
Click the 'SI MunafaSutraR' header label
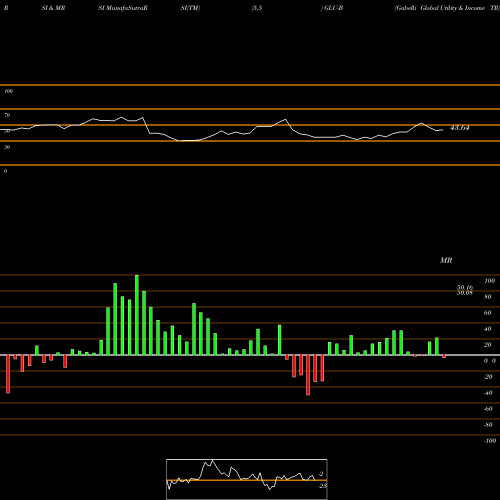(123, 8)
